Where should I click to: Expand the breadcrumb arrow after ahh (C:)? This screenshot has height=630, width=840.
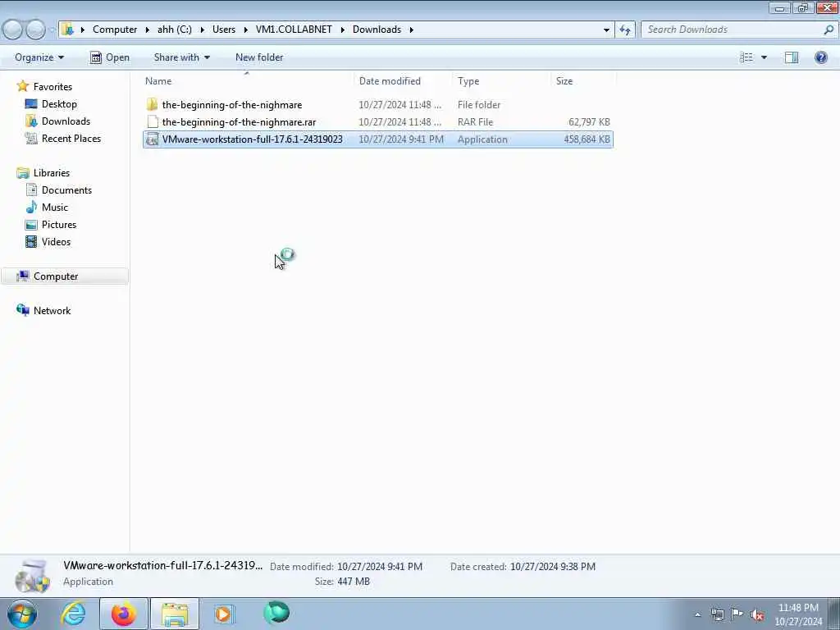click(203, 30)
